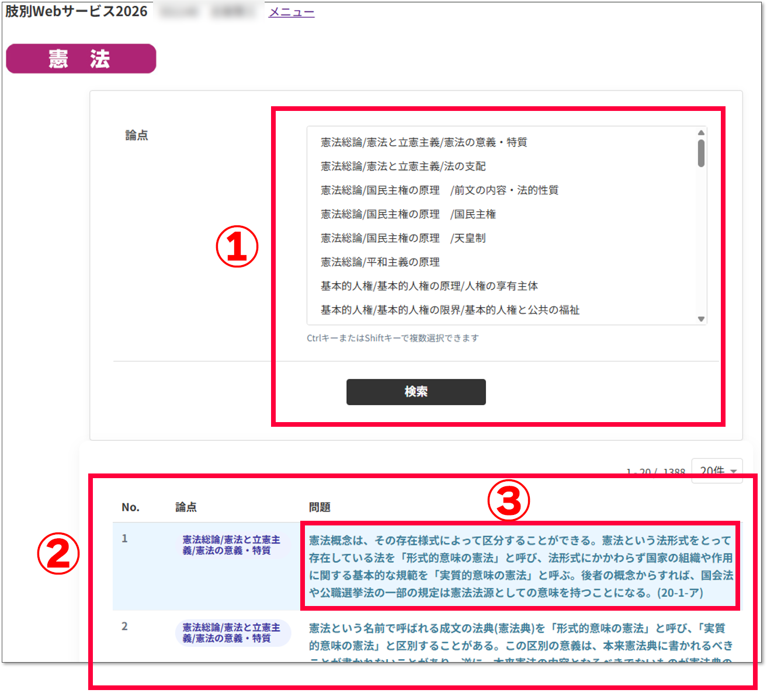Viewport: 767px width, 700px height.
Task: Select 基本的人権と公共の福祉 list option
Action: point(450,310)
